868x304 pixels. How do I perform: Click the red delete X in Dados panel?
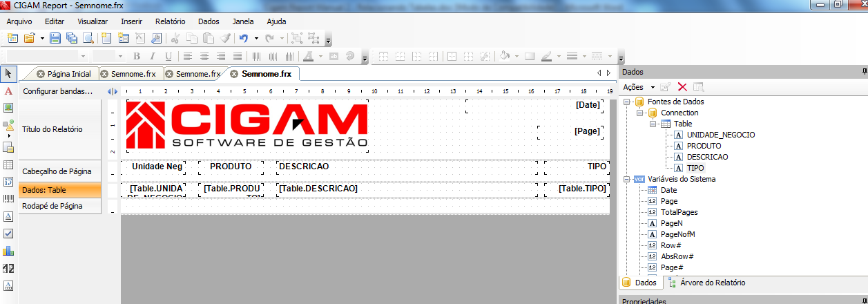pos(682,87)
